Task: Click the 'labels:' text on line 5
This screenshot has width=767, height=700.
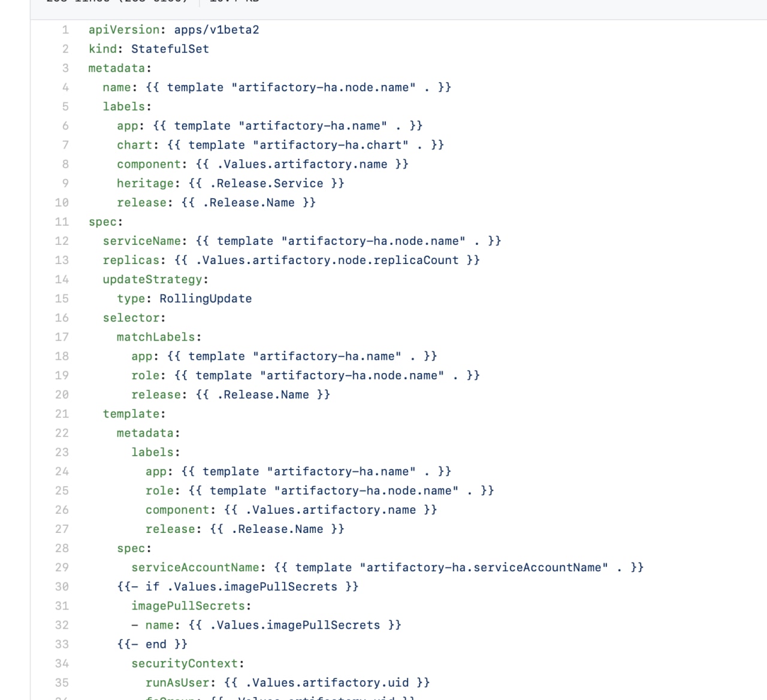Action: click(127, 107)
